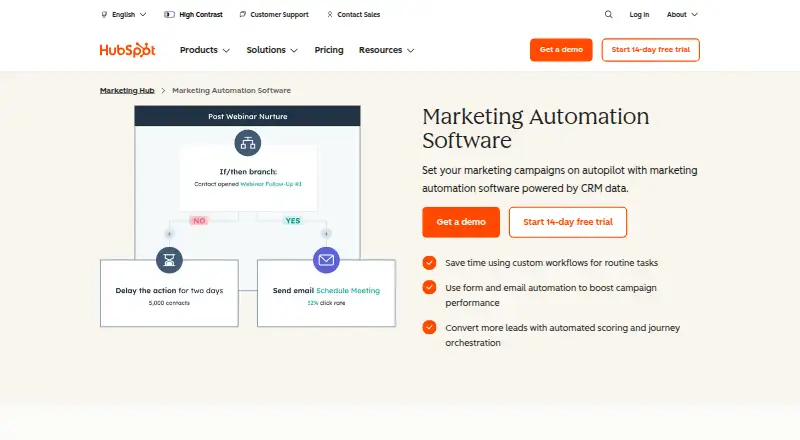Click the 52% click rate text
Viewport: 800px width, 440px height.
pyautogui.click(x=326, y=303)
